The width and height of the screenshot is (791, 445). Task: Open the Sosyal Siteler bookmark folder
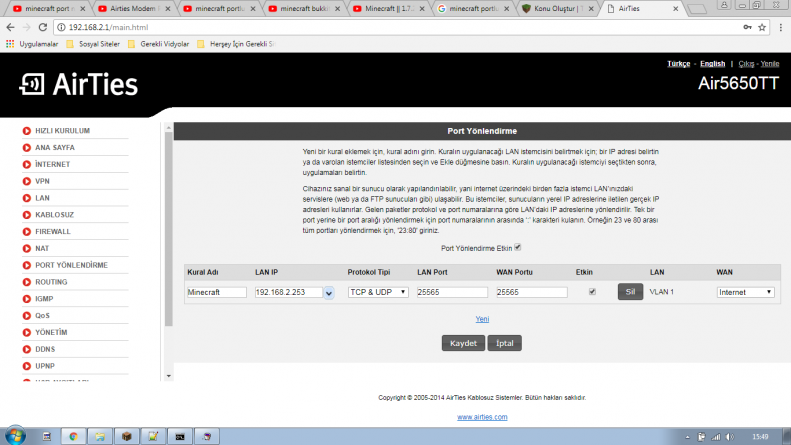(93, 44)
